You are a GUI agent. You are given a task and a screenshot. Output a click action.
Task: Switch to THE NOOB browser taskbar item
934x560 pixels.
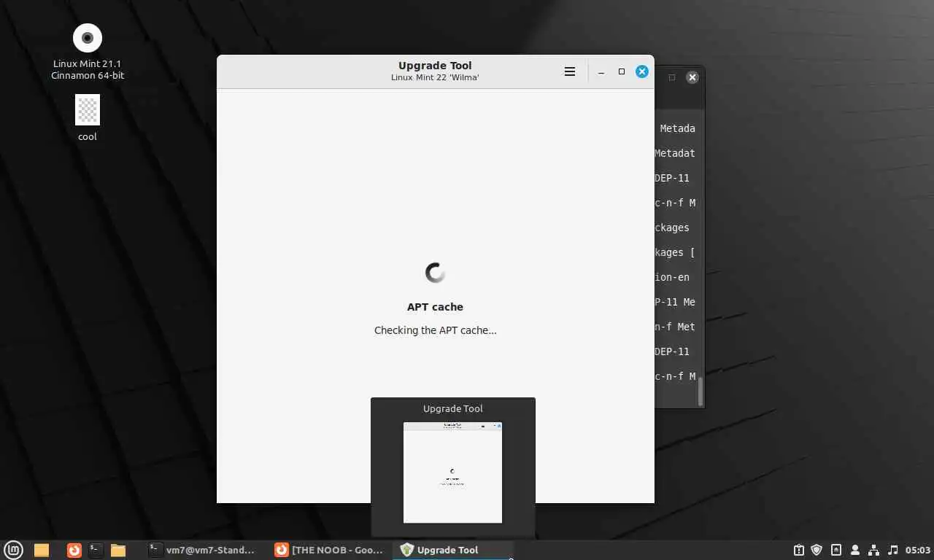(329, 550)
